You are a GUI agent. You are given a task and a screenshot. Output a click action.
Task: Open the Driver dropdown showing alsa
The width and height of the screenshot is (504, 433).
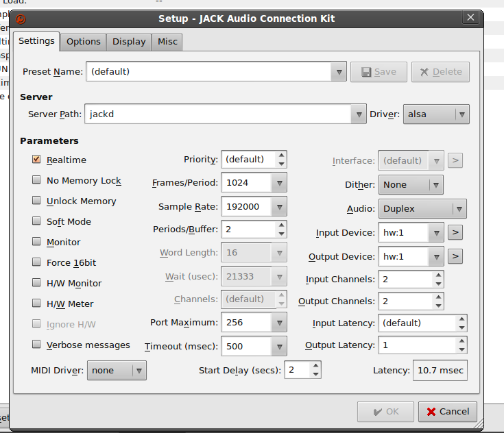click(436, 114)
